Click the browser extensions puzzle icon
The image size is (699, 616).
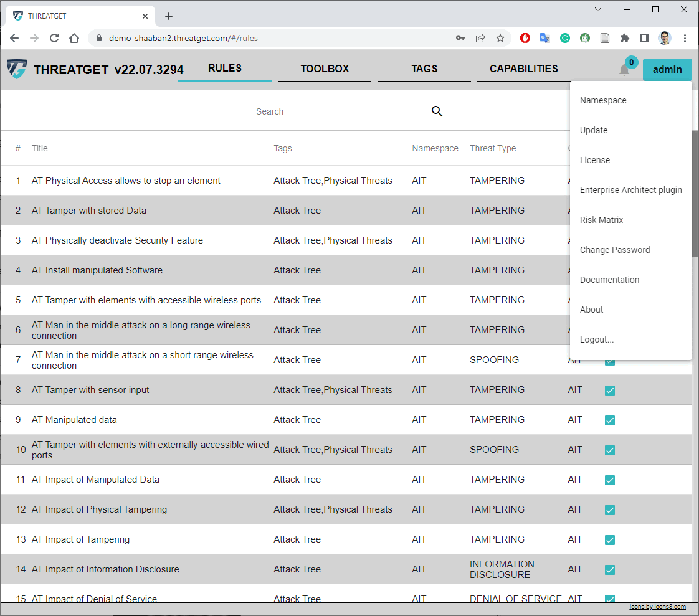click(625, 38)
